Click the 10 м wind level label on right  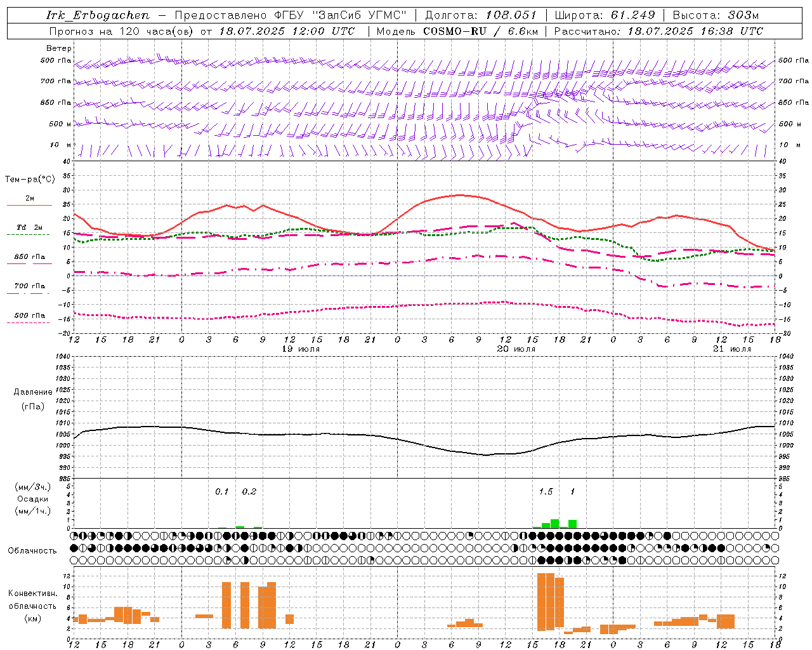[790, 145]
